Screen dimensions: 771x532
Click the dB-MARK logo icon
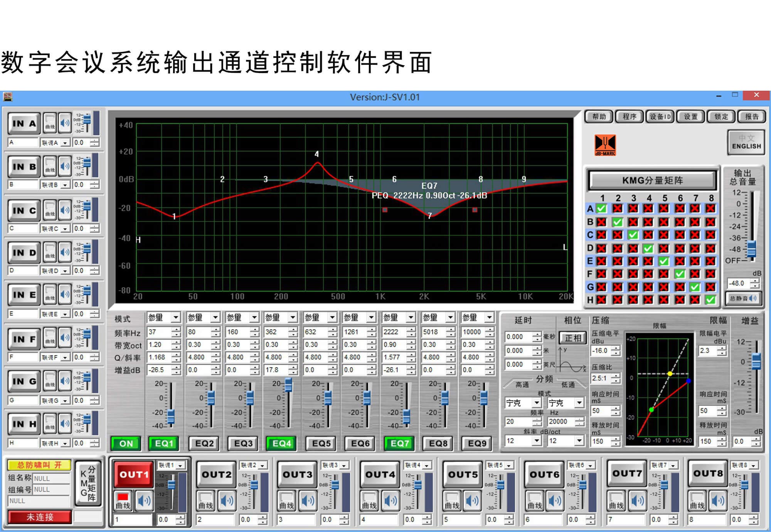coord(605,145)
